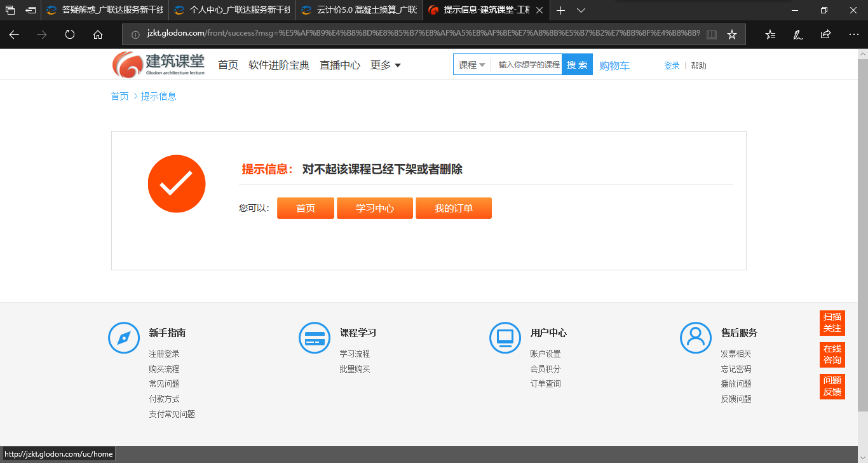The height and width of the screenshot is (463, 868).
Task: Click the browser Back arrow
Action: (14, 34)
